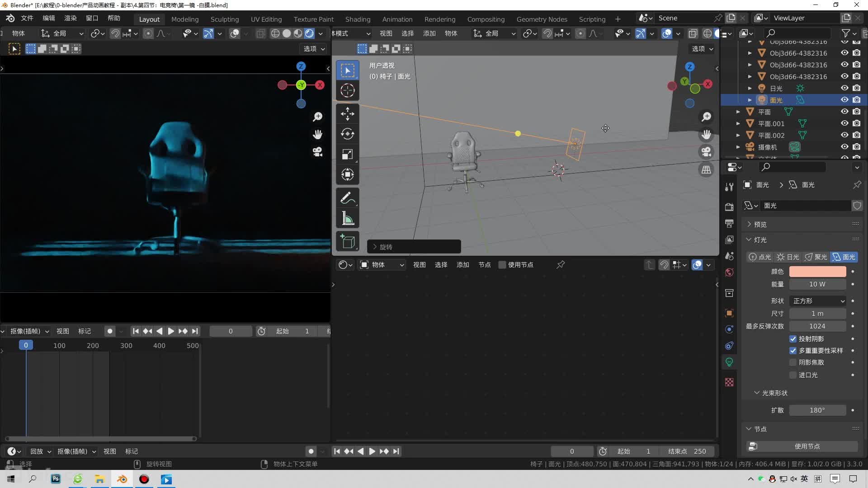Open the 物体 dropdown in node editor
868x488 pixels.
[382, 265]
